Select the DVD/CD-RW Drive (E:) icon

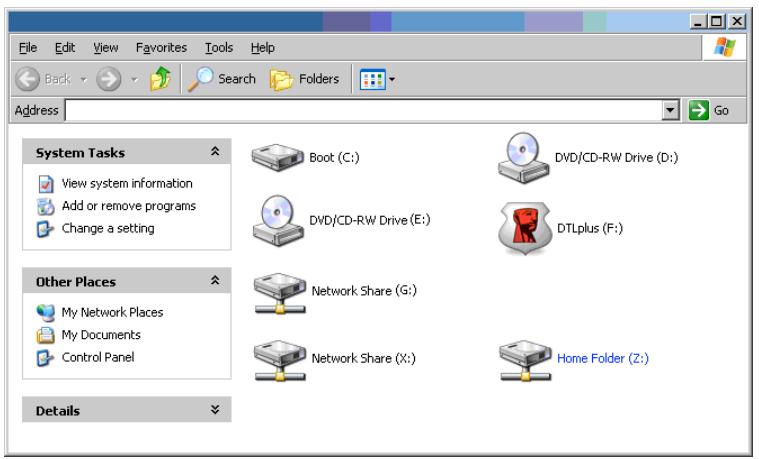[278, 220]
